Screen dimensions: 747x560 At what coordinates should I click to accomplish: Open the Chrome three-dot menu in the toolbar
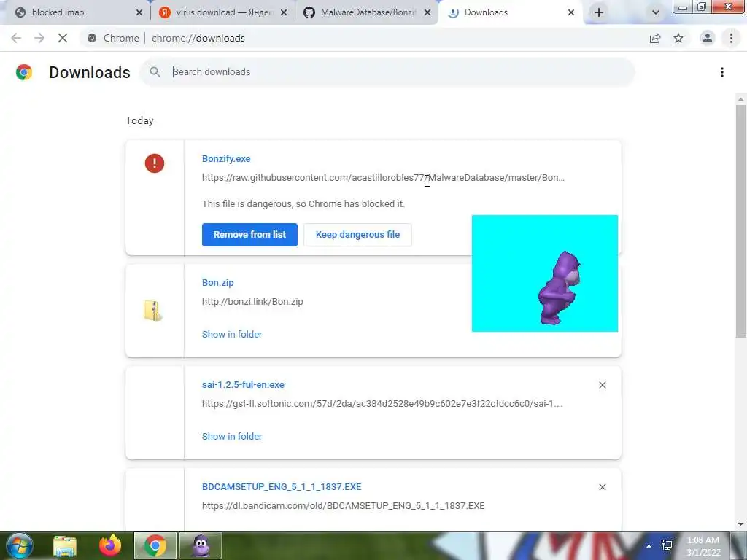(x=731, y=38)
